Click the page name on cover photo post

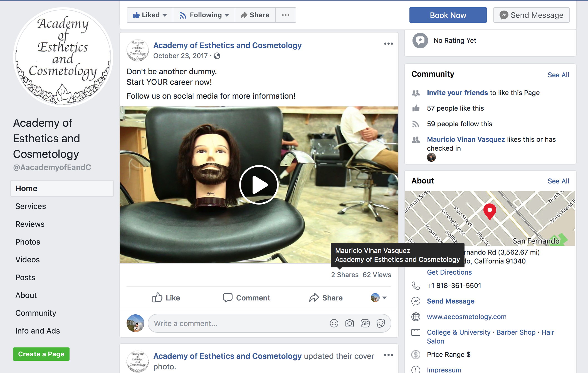(x=227, y=356)
